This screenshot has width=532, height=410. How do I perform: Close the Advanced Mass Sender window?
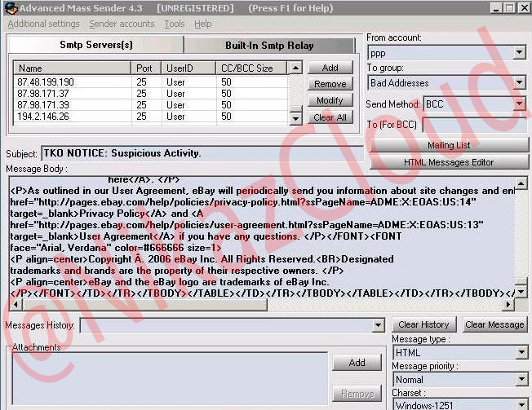[524, 8]
